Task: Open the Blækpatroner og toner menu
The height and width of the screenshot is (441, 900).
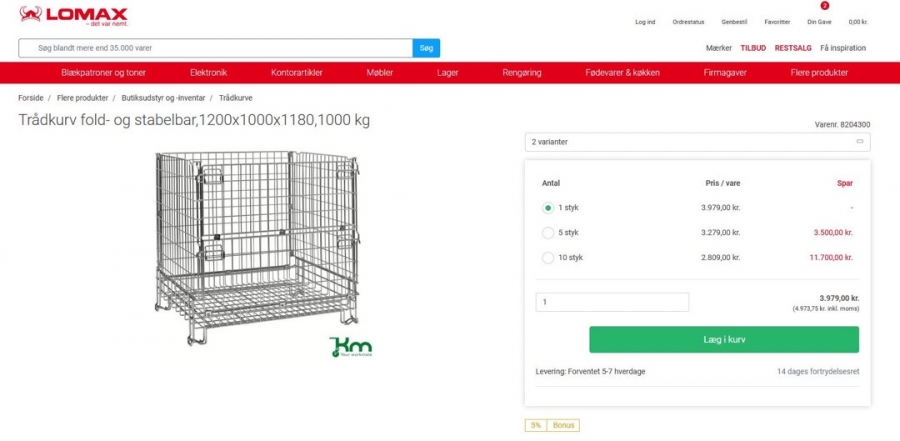Action: click(102, 73)
